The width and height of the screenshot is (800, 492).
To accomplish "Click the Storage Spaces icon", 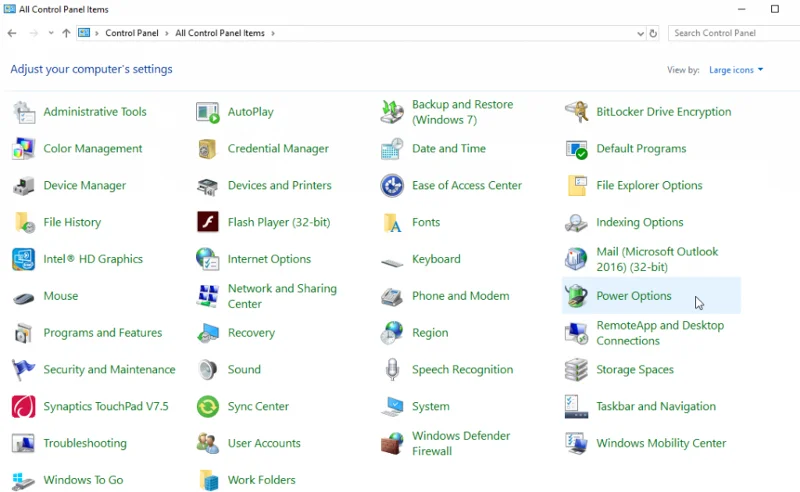I will coord(576,370).
